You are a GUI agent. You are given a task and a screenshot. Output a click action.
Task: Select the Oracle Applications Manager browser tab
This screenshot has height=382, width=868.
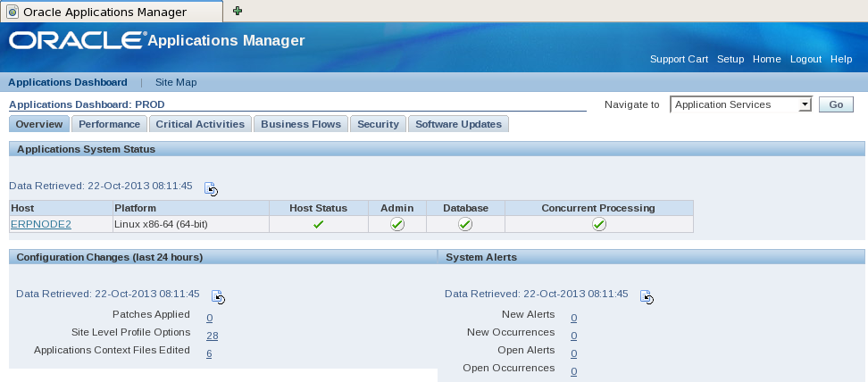[112, 12]
